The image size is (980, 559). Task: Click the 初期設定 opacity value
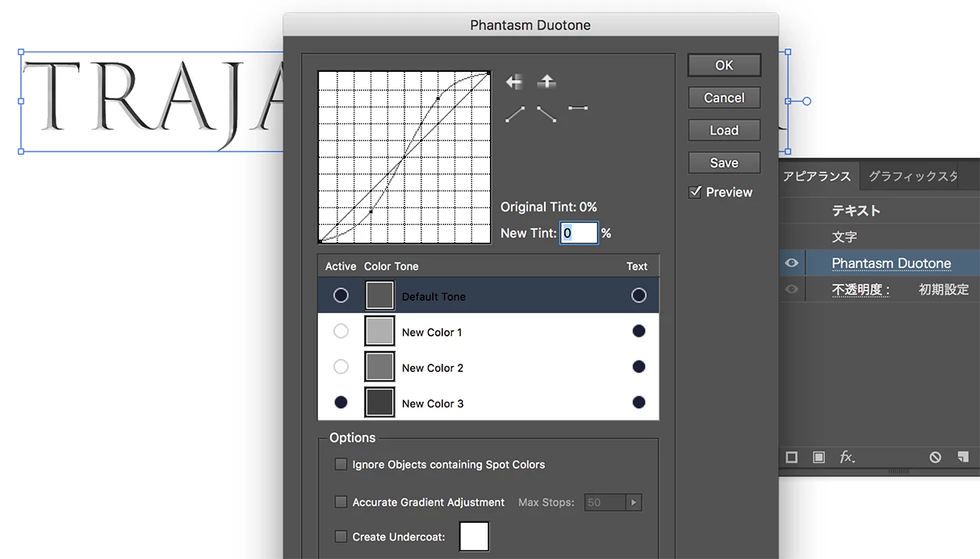[x=944, y=289]
